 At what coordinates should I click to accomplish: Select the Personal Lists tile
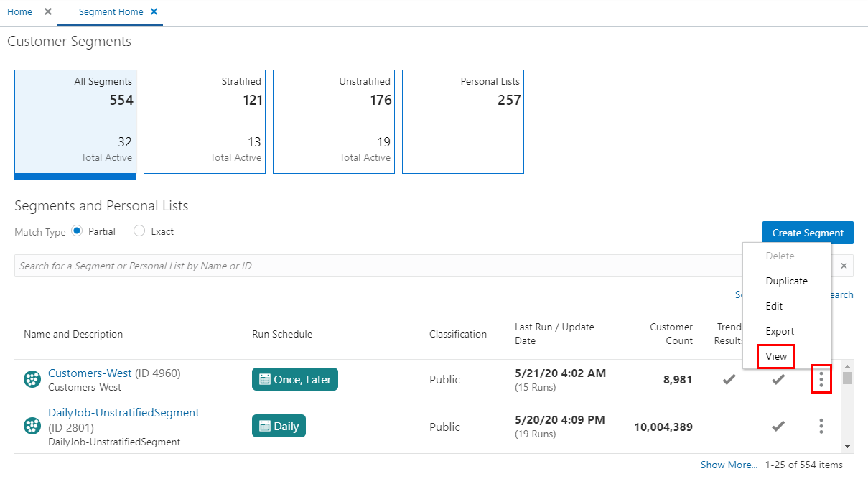point(463,121)
